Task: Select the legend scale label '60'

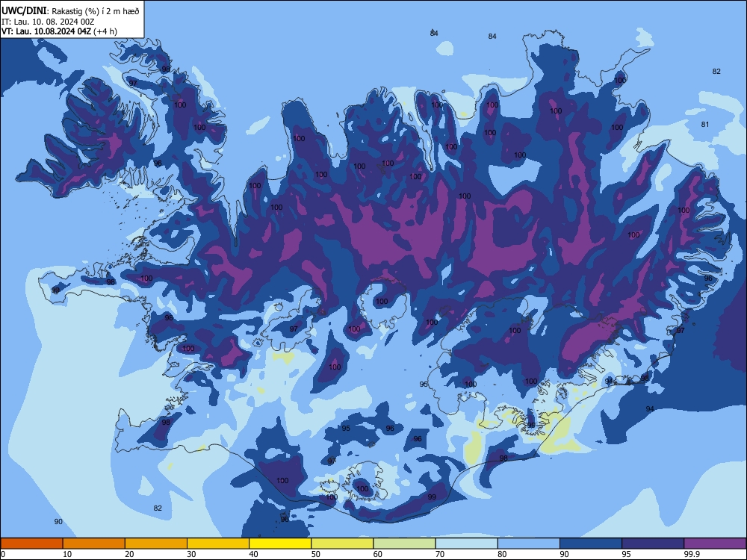Action: [x=378, y=554]
